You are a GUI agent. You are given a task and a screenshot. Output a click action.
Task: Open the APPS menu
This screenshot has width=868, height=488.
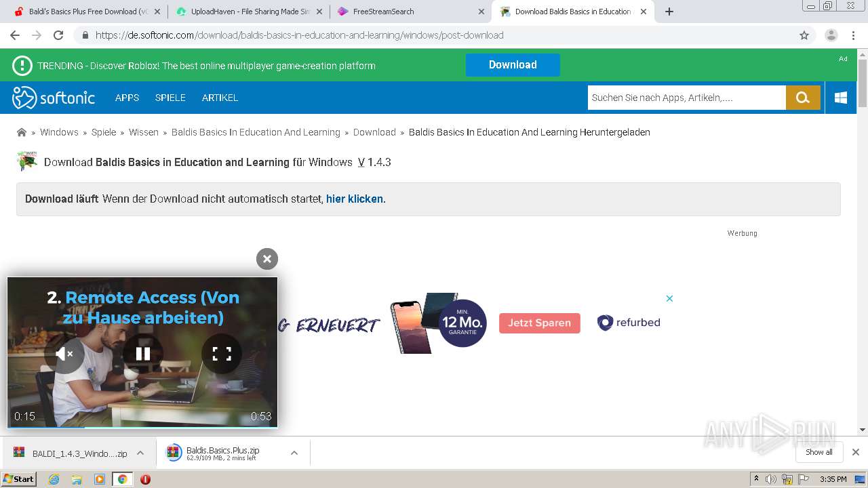(127, 98)
